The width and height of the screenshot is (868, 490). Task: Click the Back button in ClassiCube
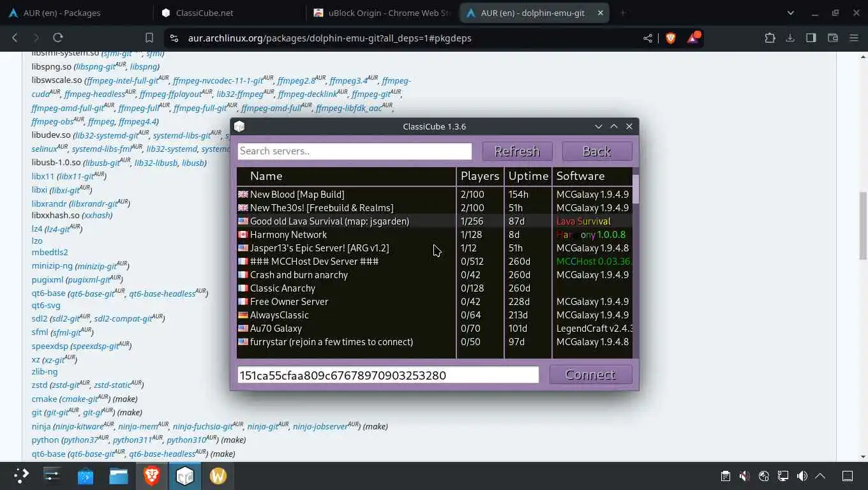point(597,151)
